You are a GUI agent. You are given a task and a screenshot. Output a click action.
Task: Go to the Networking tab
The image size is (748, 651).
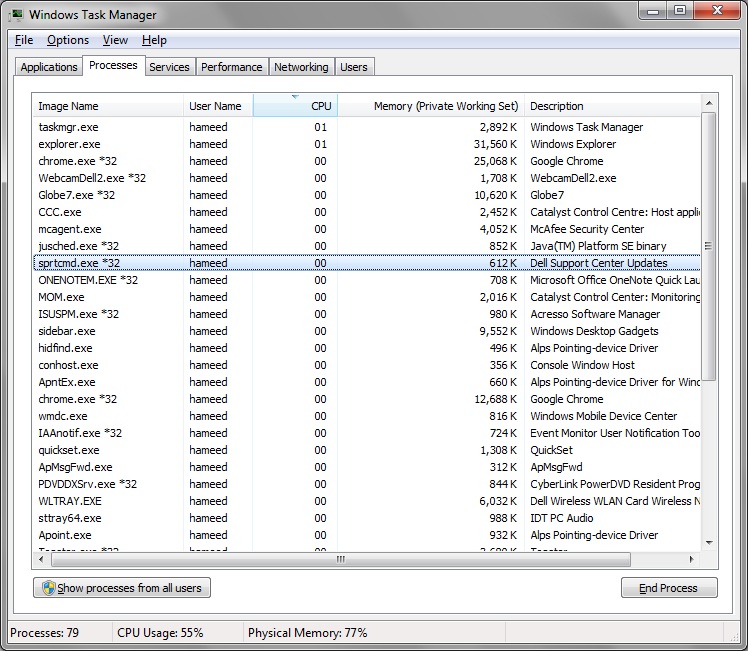pos(301,67)
